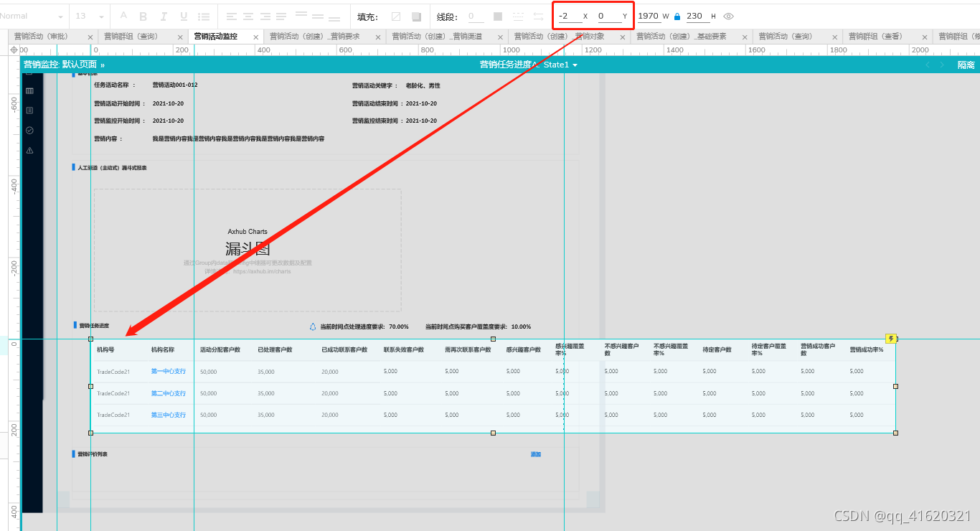This screenshot has width=980, height=531.
Task: Select the Axhub Charts 漏斗图 placeholder
Action: click(248, 250)
